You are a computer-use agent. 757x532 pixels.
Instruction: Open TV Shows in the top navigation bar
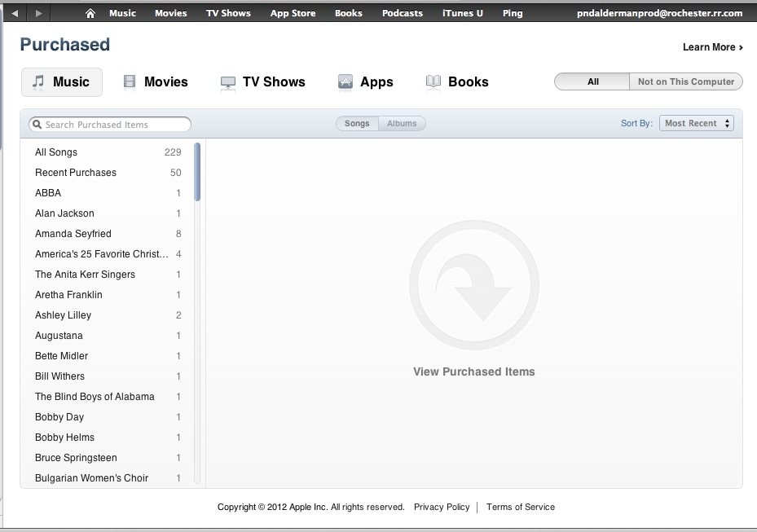pos(228,13)
